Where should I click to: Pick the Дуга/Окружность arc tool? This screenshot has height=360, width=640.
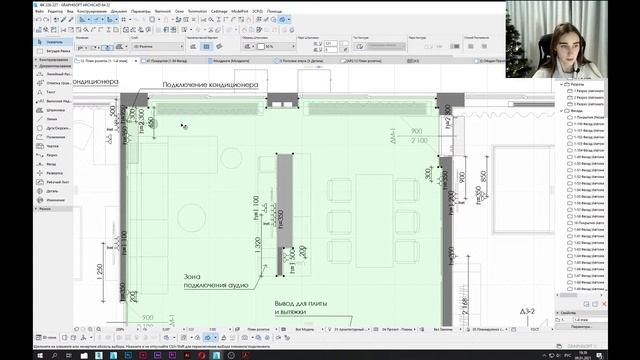point(53,128)
